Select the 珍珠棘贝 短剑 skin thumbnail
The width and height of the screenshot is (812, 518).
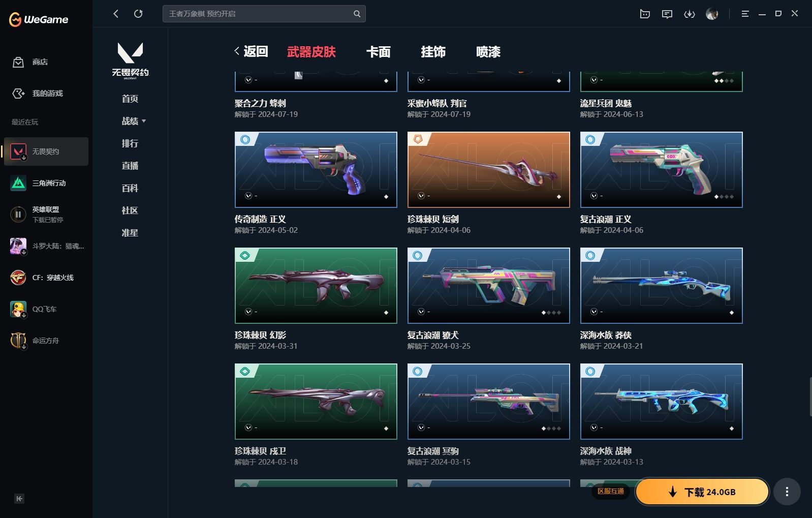click(x=489, y=170)
